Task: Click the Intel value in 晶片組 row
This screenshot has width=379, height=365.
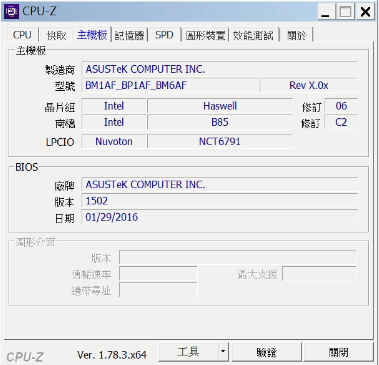Action: point(114,106)
